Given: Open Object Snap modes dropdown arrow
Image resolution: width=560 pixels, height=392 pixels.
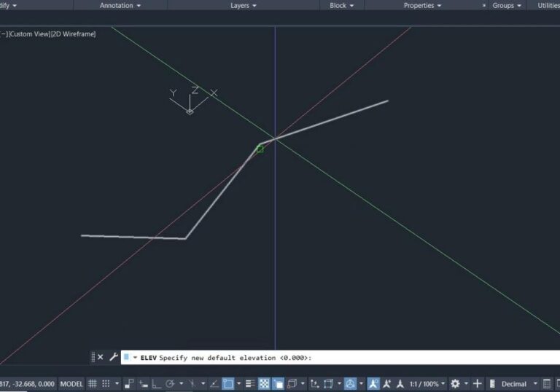Looking at the screenshot, I should pos(238,384).
